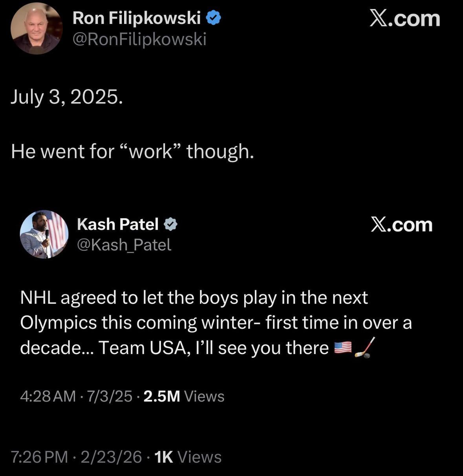Open the Kash Patel display name
Screen dimensions: 463x476
click(x=117, y=224)
